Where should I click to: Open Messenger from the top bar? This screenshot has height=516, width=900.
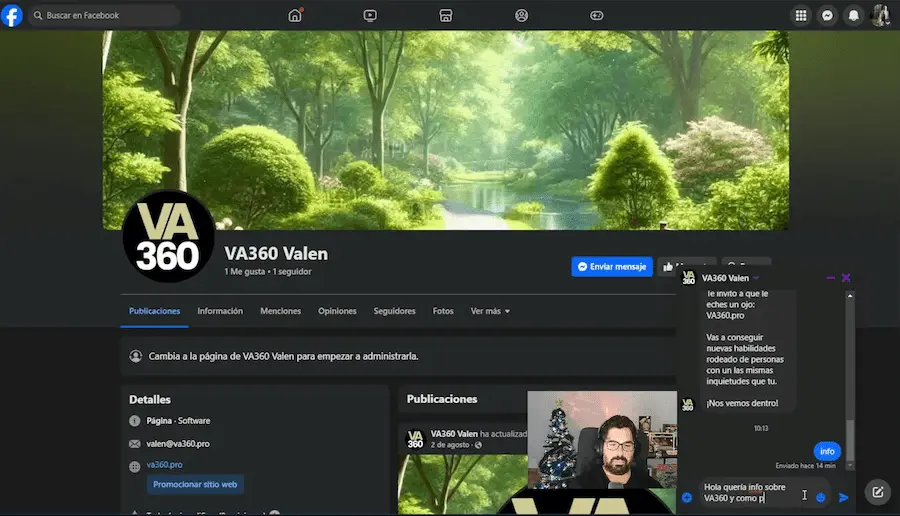click(x=827, y=15)
